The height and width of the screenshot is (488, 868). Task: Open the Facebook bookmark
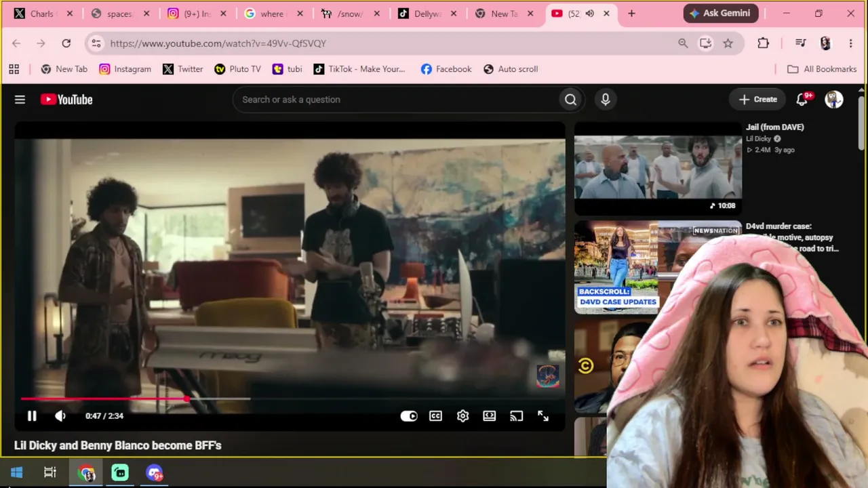pyautogui.click(x=446, y=69)
